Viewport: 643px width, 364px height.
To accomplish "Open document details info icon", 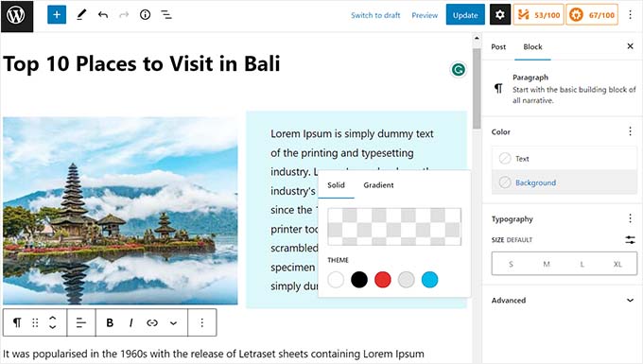I will [146, 15].
